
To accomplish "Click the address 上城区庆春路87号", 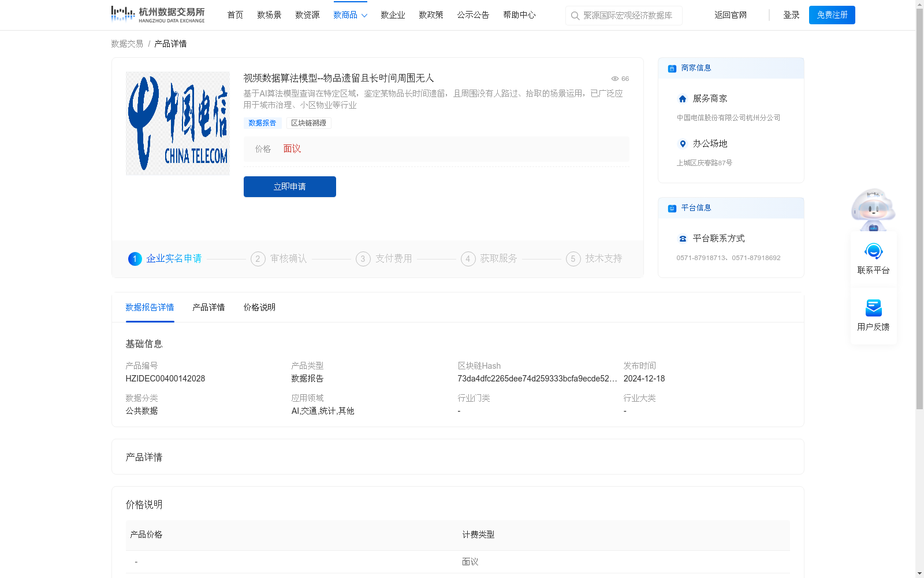I will pyautogui.click(x=705, y=163).
